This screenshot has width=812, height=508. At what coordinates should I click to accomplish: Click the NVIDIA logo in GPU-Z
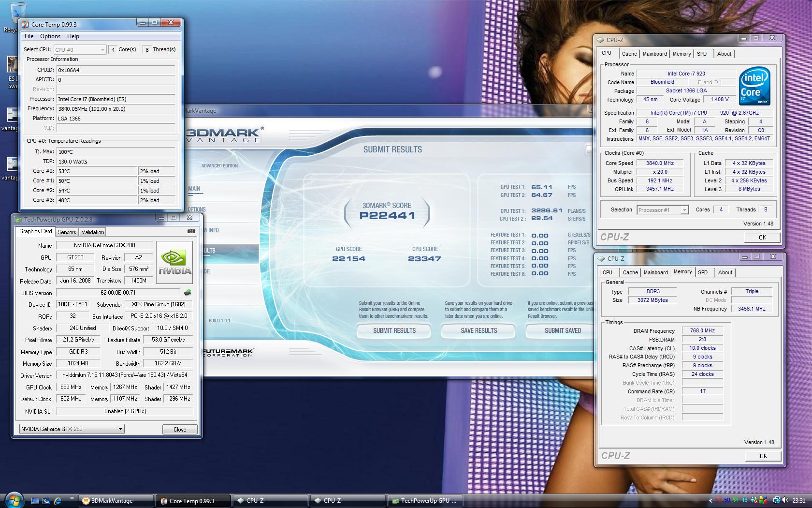point(174,262)
